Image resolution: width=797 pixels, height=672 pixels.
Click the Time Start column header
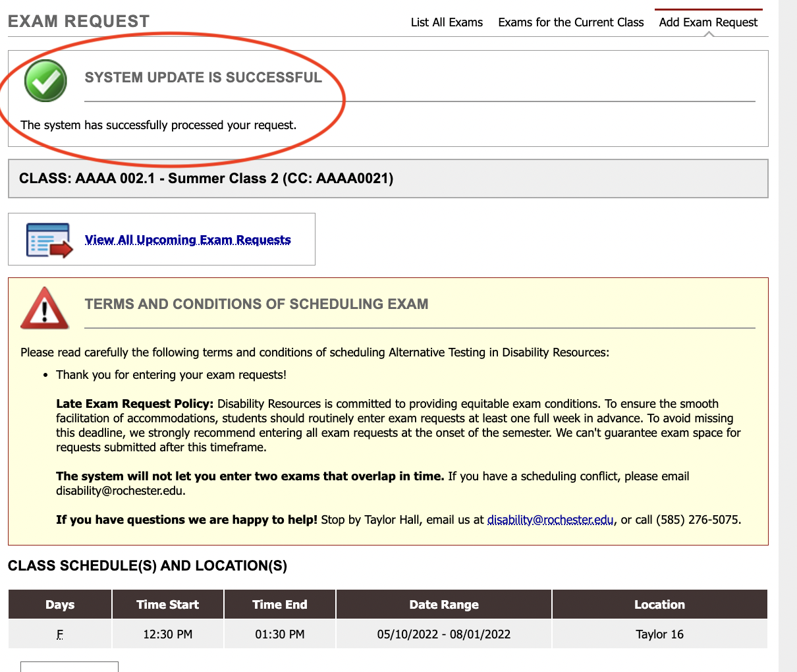pyautogui.click(x=168, y=604)
